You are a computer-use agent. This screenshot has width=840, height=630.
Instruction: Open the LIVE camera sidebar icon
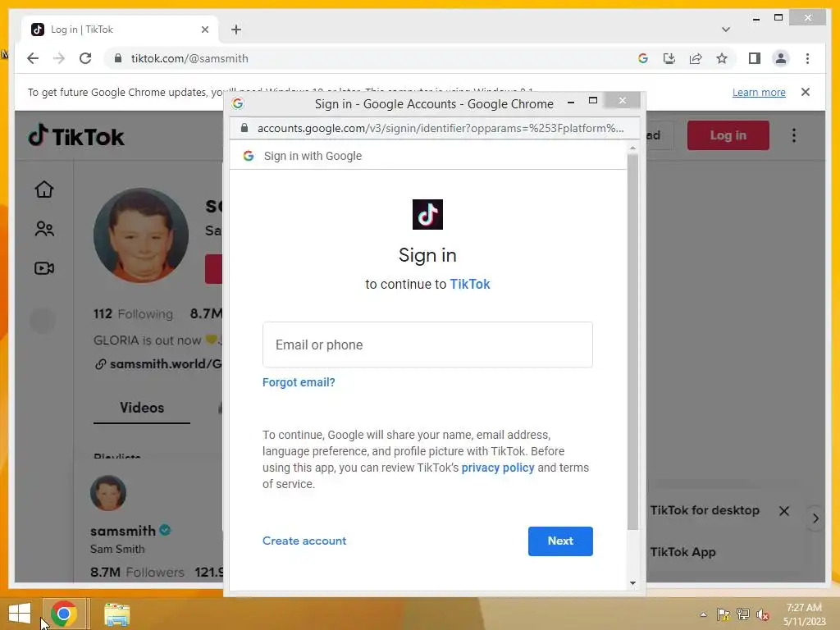[x=44, y=268]
